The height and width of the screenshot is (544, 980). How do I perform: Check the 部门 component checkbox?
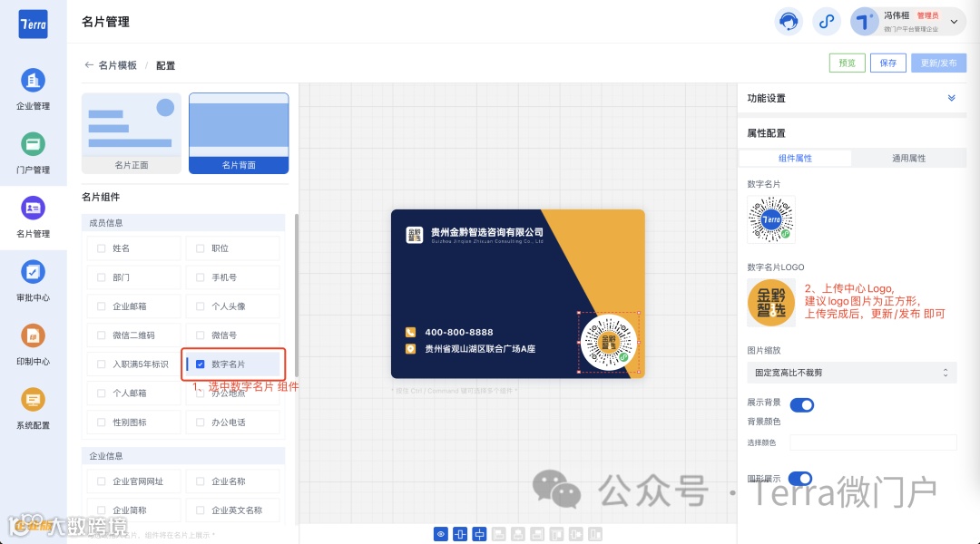tap(102, 277)
